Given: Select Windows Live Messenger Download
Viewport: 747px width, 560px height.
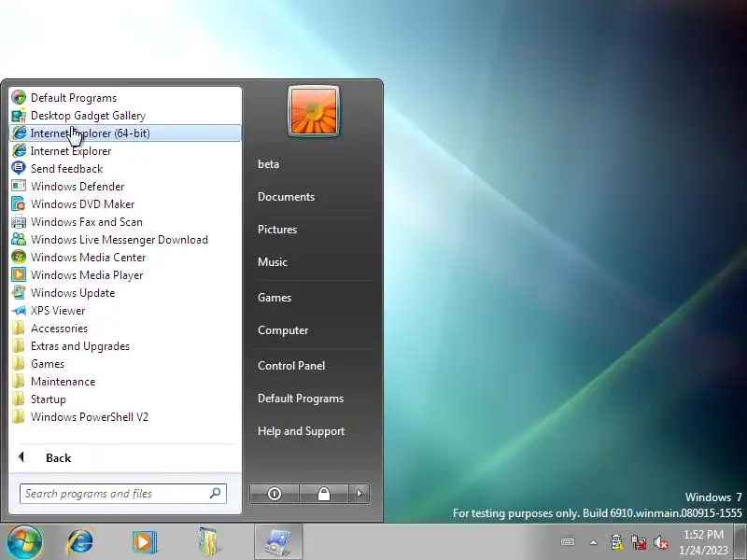Looking at the screenshot, I should [x=125, y=240].
